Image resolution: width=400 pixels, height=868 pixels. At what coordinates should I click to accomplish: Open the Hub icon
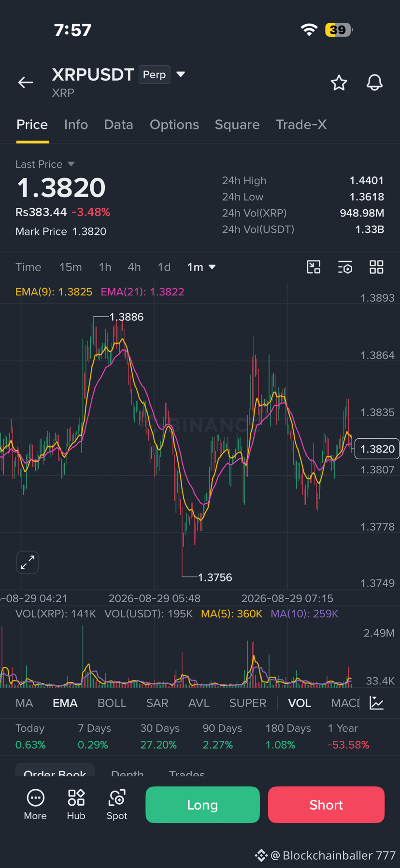76,805
